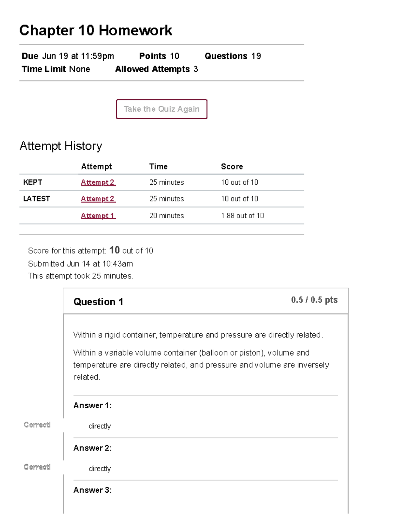
Task: Open the KEPT Attempt 2 results
Action: click(x=98, y=182)
